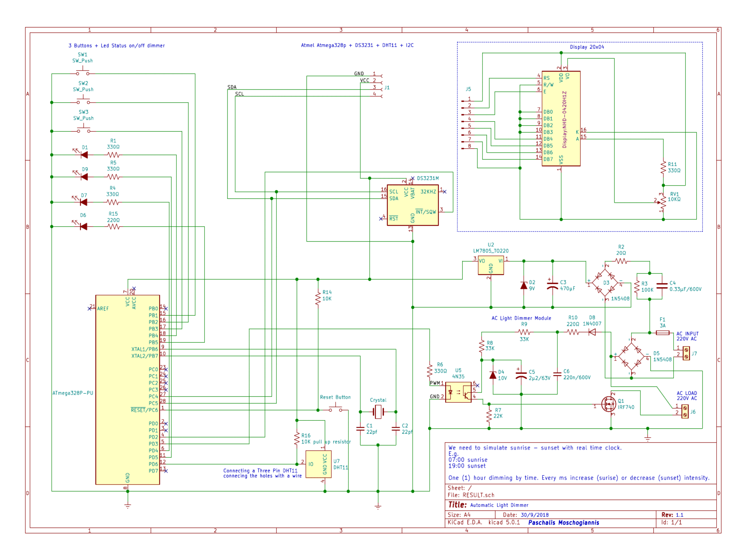
Task: Select the 'AC Light Dimmer Module' label
Action: click(521, 318)
